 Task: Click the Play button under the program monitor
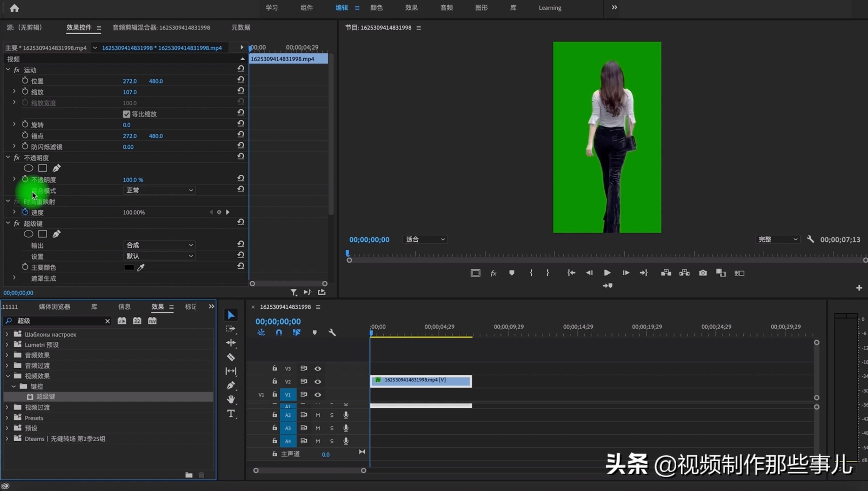click(x=607, y=272)
